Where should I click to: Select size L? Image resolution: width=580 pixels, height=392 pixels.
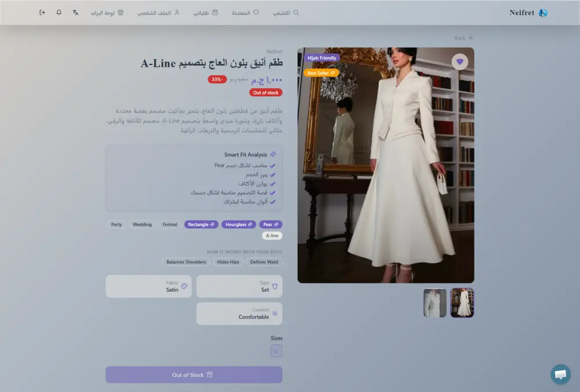[276, 351]
